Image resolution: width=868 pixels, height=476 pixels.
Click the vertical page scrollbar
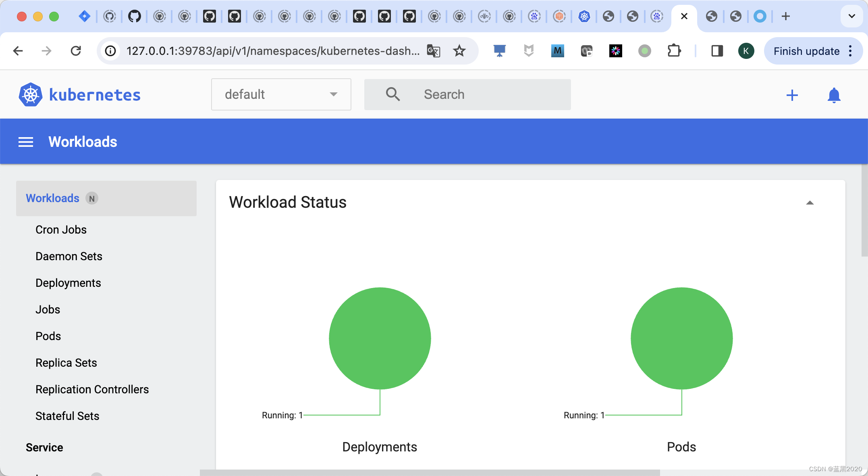864,210
